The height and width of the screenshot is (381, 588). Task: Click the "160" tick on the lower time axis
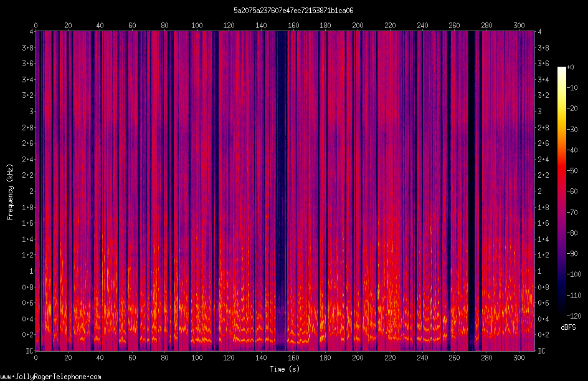point(293,358)
